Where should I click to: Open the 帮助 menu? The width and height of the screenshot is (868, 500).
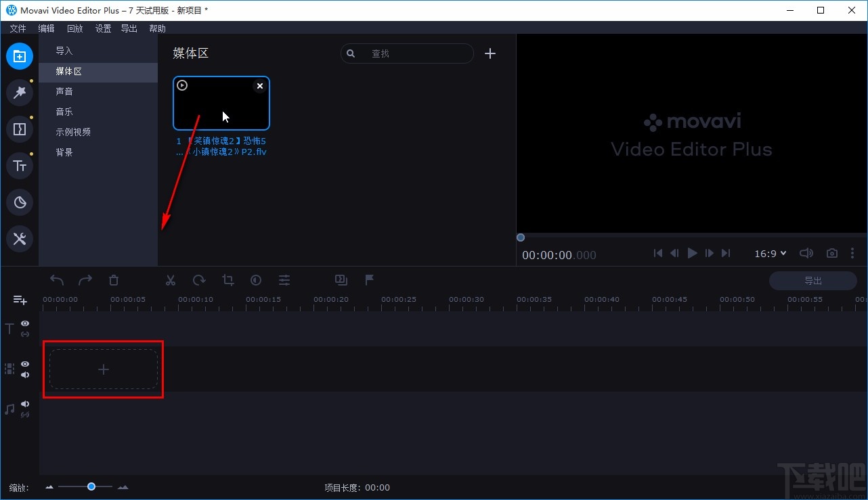(x=157, y=28)
